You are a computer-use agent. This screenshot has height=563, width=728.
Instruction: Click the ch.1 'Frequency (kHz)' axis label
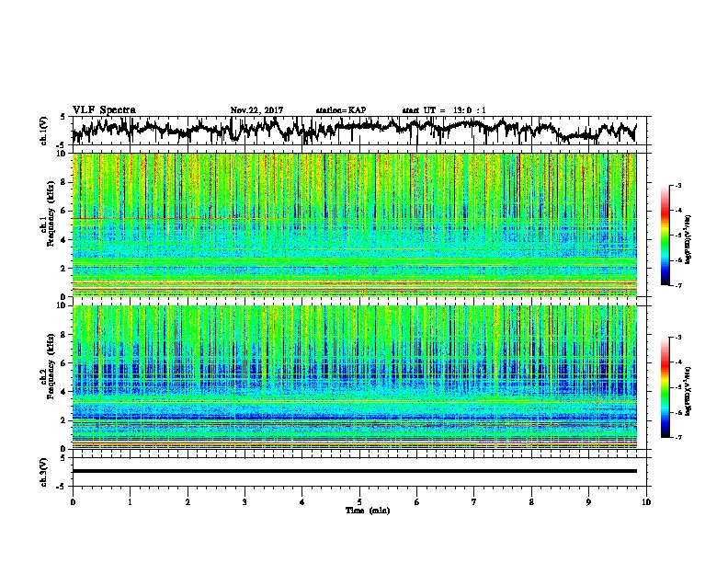51,214
